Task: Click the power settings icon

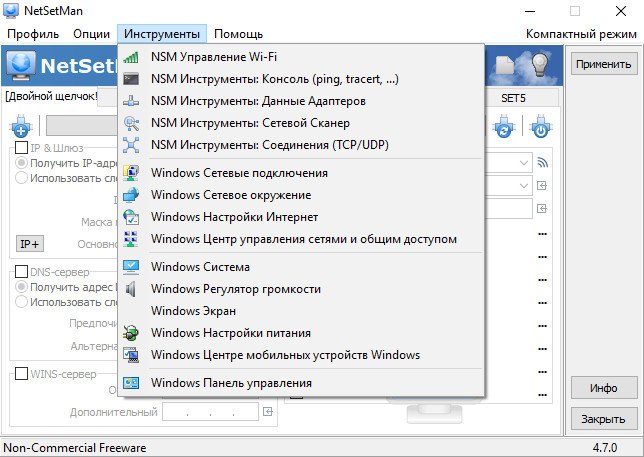Action: point(131,333)
